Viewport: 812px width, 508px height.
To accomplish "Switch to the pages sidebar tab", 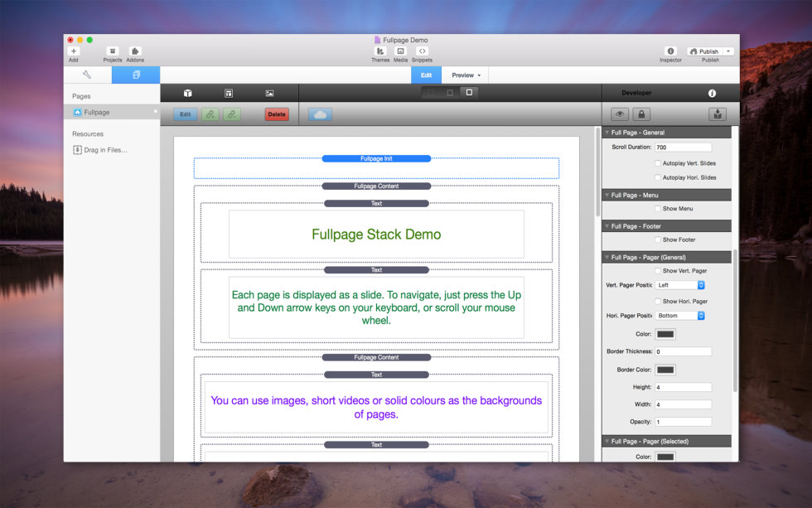I will coord(136,75).
